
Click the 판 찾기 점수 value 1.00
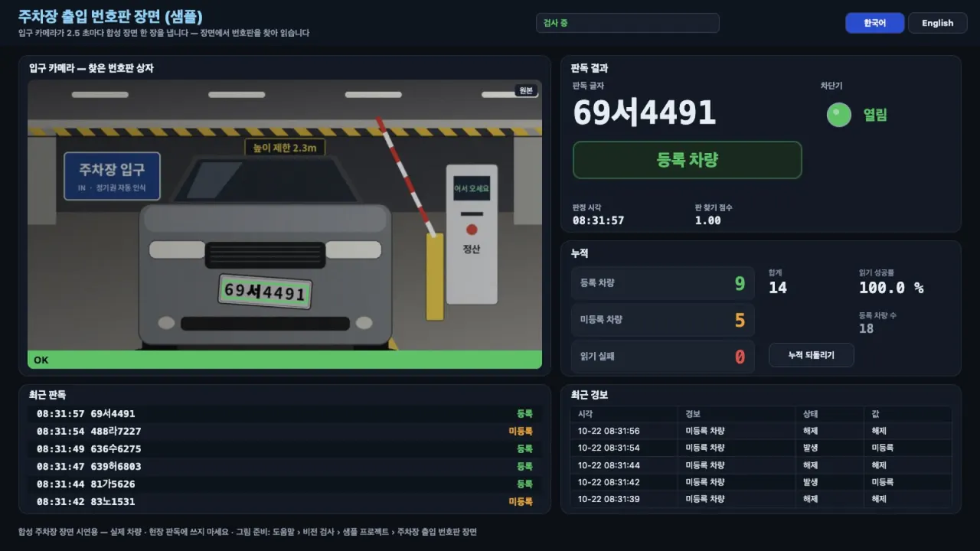(707, 220)
